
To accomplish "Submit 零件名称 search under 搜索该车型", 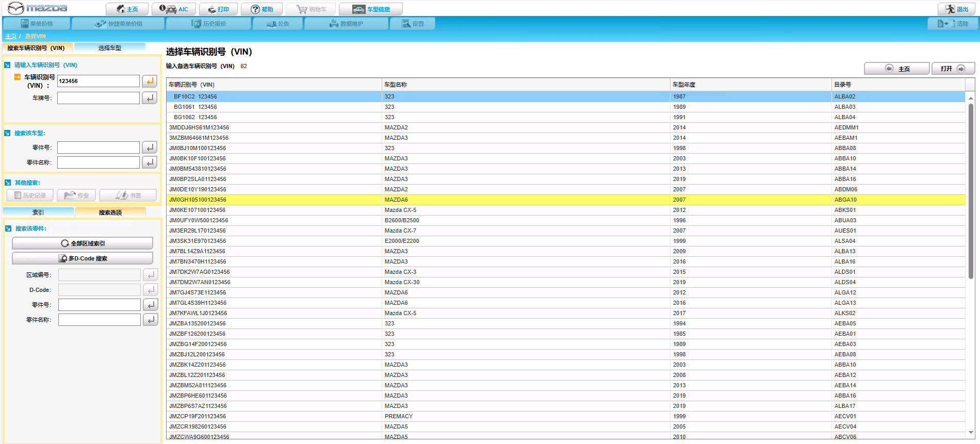I will pyautogui.click(x=150, y=162).
